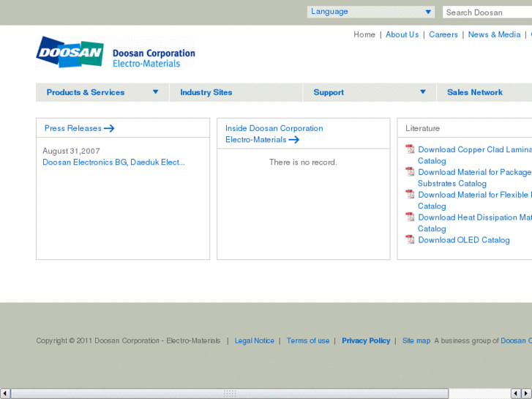Download Heat Dissipation Material Catalog
The width and height of the screenshot is (532, 399).
(x=475, y=223)
